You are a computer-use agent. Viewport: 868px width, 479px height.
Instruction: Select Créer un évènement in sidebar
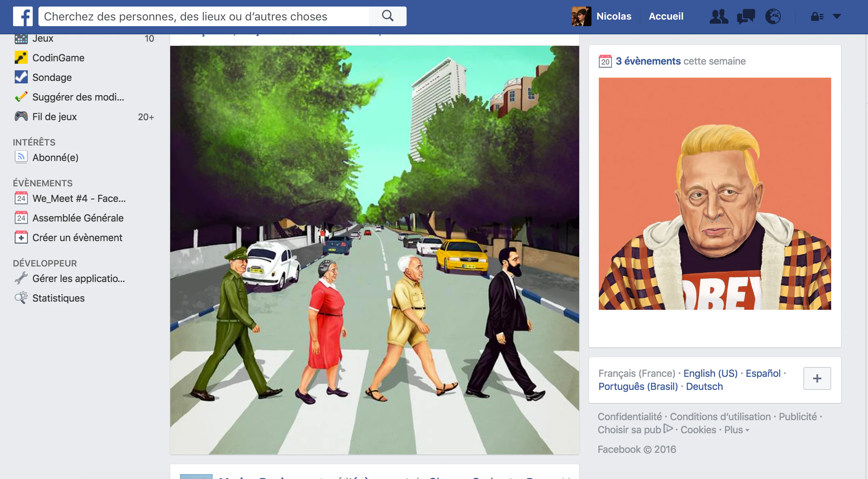[77, 237]
